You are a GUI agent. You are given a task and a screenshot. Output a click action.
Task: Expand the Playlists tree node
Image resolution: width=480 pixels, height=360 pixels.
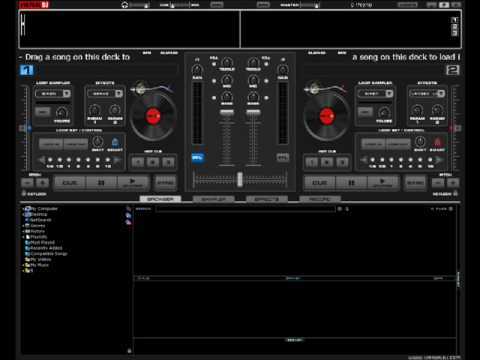point(23,237)
